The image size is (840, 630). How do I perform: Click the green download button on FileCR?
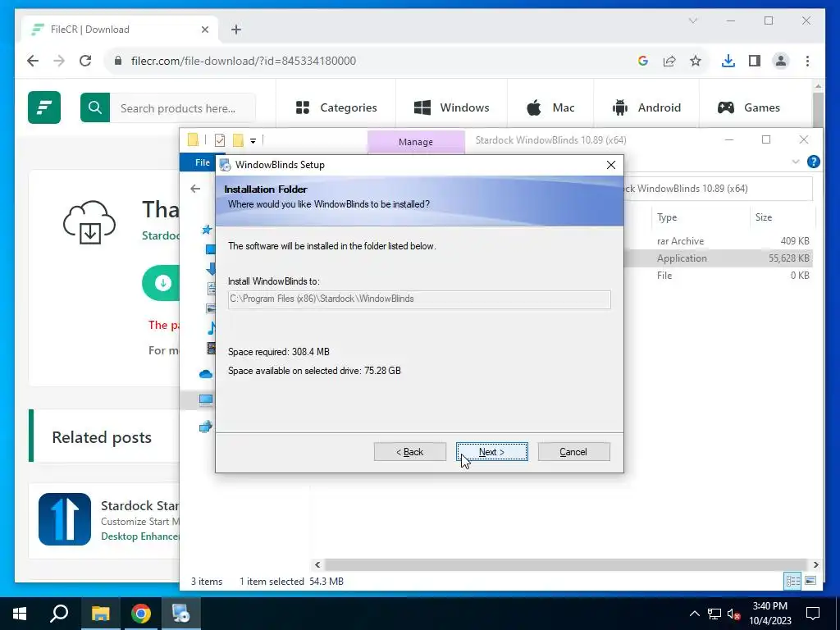pyautogui.click(x=162, y=283)
